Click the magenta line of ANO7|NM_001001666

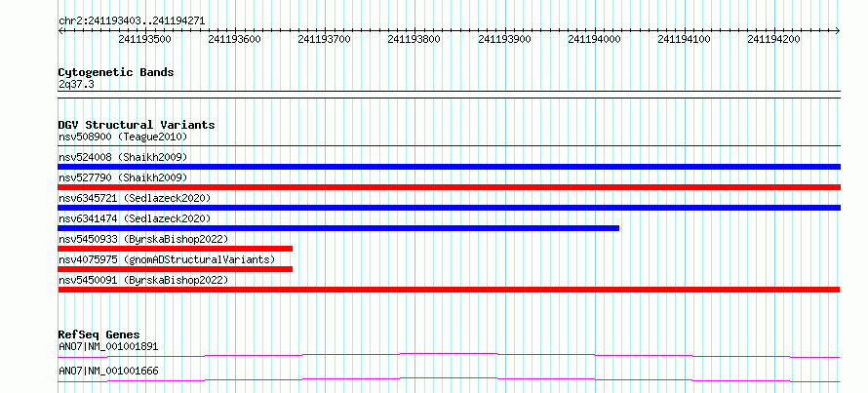pos(449,379)
